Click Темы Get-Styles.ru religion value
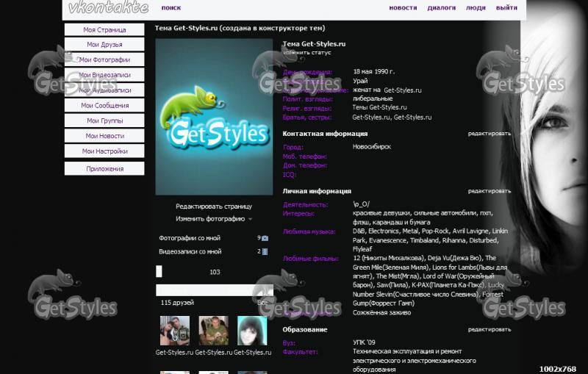 coord(379,107)
